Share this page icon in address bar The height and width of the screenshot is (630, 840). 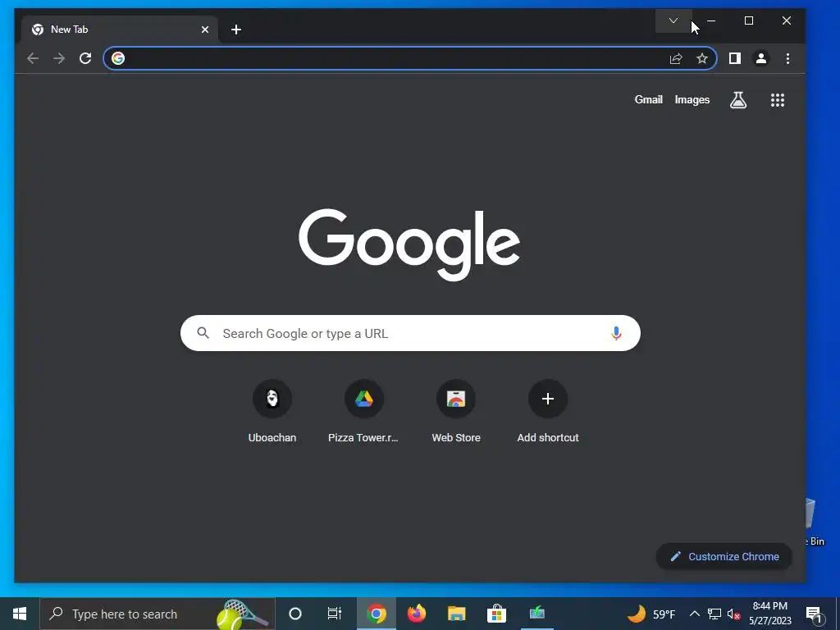tap(676, 58)
